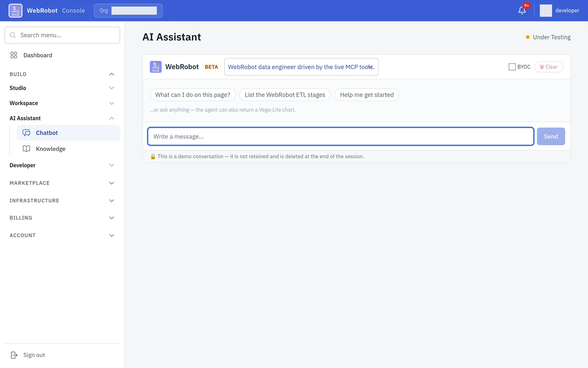Focus the Search menu field

(62, 35)
